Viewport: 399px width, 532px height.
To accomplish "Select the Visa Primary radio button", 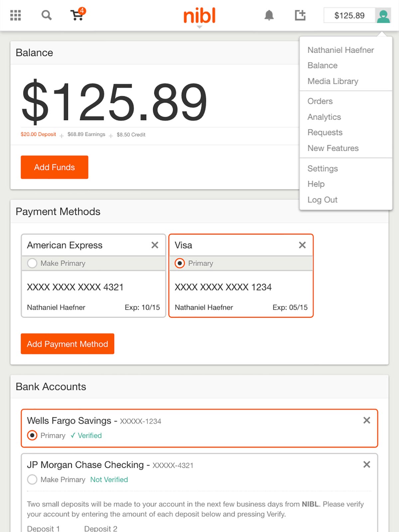I will pyautogui.click(x=180, y=263).
